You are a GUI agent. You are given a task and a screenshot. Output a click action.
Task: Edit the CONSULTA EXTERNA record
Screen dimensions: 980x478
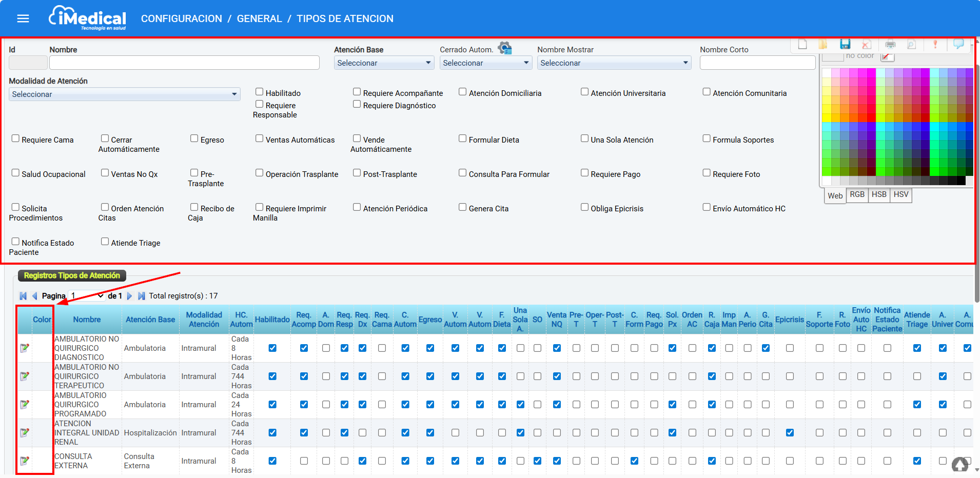[24, 461]
